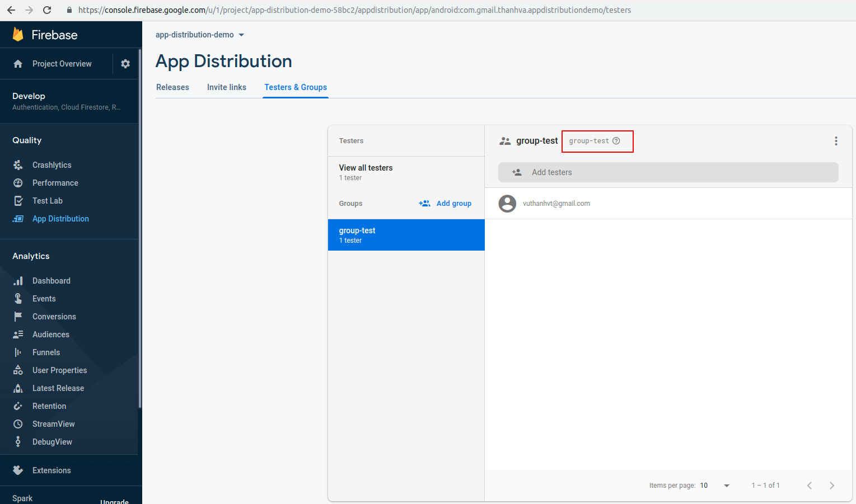View User Properties
This screenshot has height=504, width=856.
click(59, 370)
